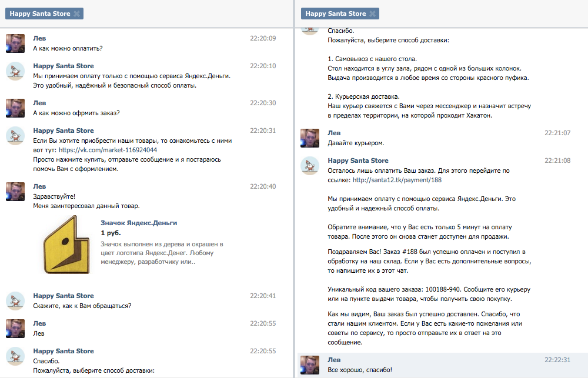Open sender name Лев at 22:20:40
This screenshot has width=588, height=378.
tap(39, 186)
